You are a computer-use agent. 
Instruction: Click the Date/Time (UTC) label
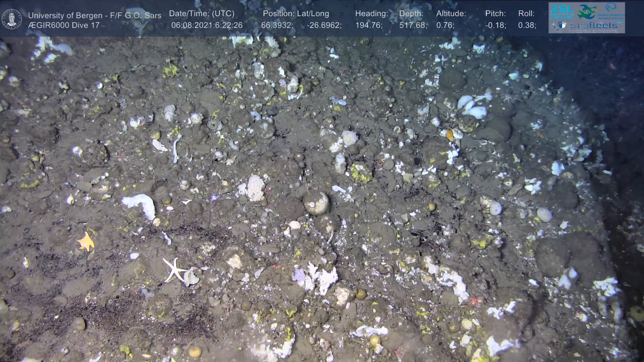pos(202,14)
